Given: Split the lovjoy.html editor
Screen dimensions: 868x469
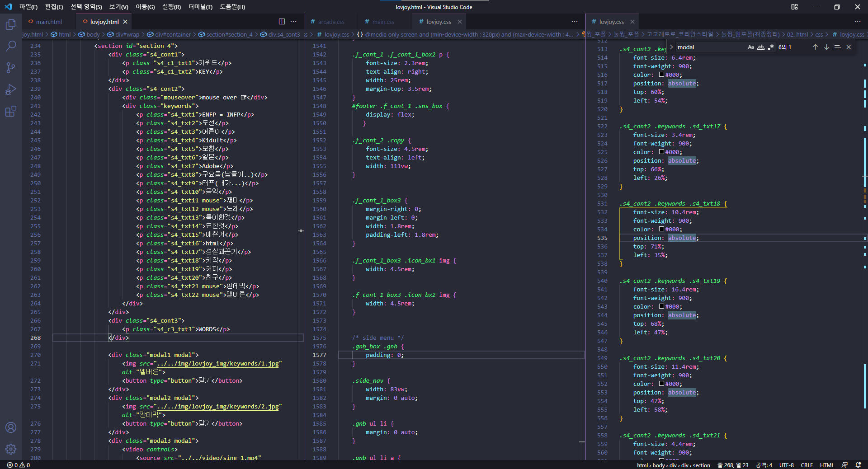Looking at the screenshot, I should pos(282,22).
